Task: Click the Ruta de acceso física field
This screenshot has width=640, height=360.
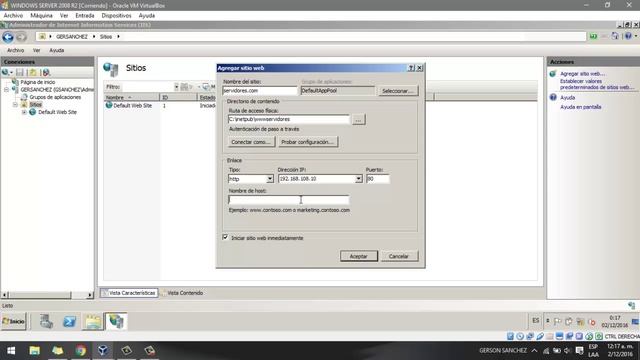Action: pos(289,119)
